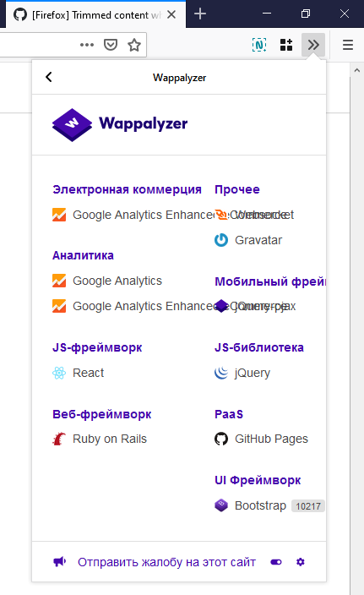Bookmark this page with the star icon

click(x=133, y=45)
